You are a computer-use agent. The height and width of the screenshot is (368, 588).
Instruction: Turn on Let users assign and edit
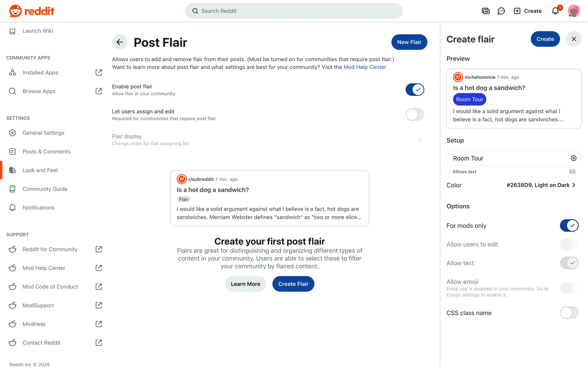(x=415, y=115)
